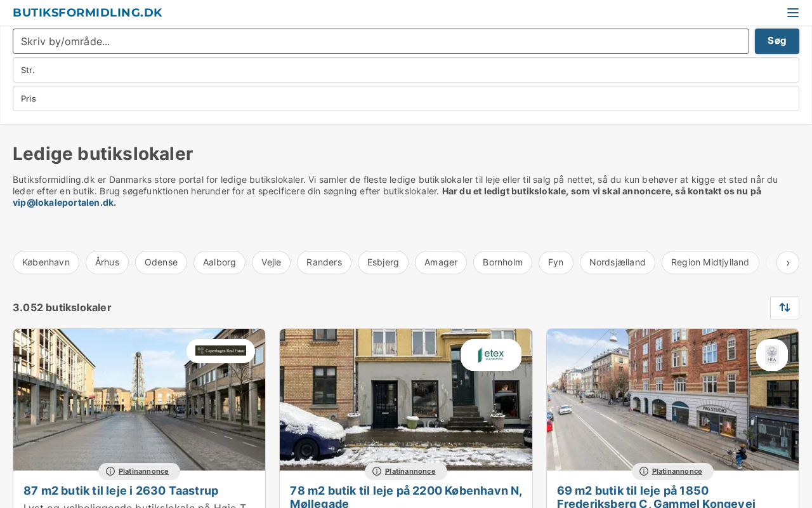Viewport: 812px width, 508px height.
Task: Open '69 m2 butik' Frederiksberg C listing title
Action: pyautogui.click(x=656, y=497)
